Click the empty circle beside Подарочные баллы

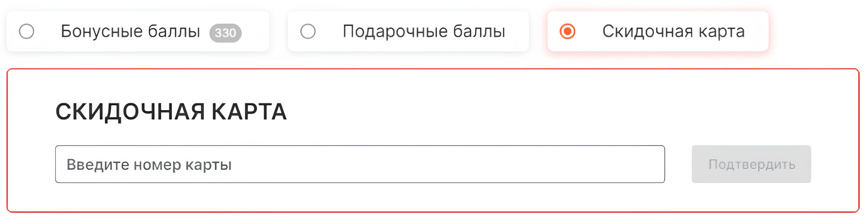coord(308,31)
